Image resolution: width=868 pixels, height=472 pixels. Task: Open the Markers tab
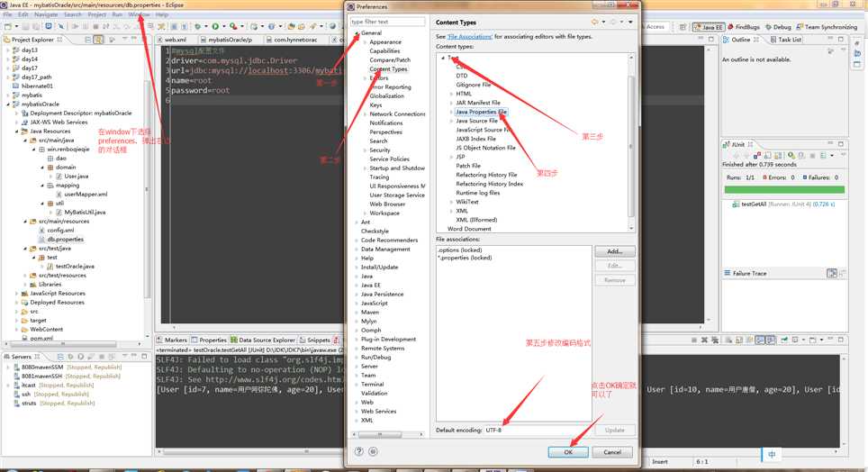click(172, 340)
